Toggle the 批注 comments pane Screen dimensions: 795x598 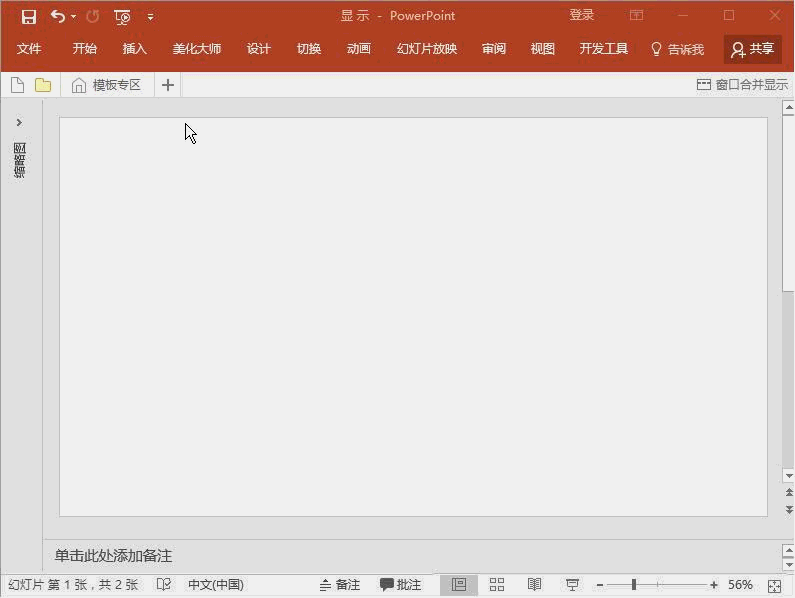point(401,585)
